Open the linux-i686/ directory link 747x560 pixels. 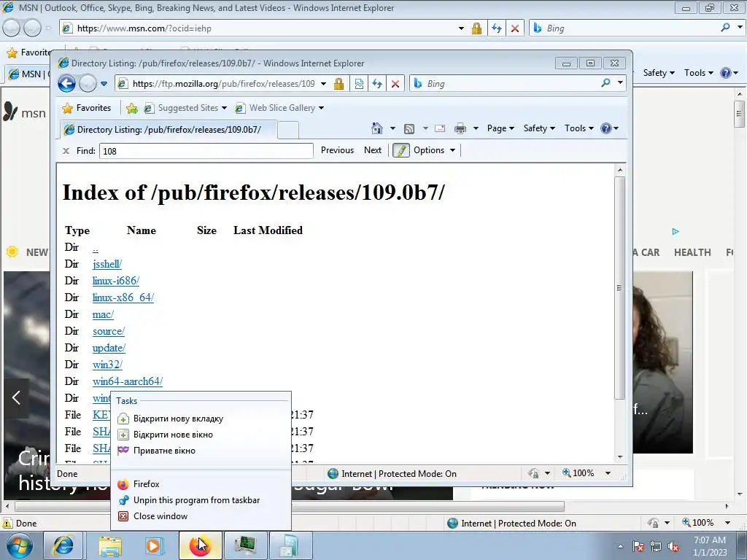tap(116, 281)
